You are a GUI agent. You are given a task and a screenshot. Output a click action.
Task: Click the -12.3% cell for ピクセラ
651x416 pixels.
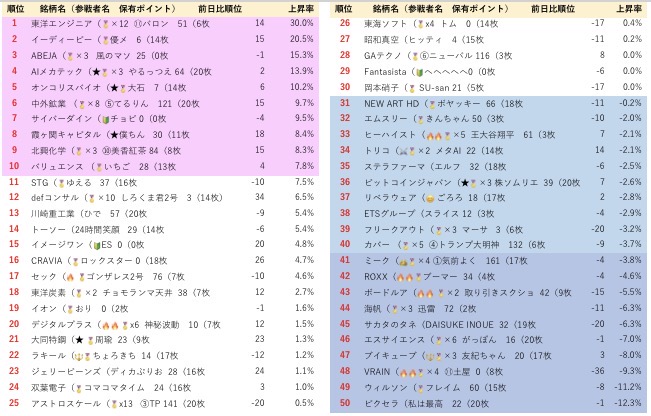624,403
